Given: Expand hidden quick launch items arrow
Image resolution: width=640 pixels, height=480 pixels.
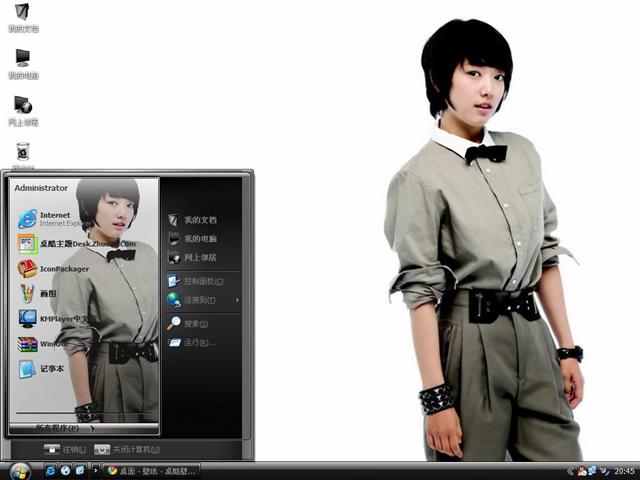Looking at the screenshot, I should coord(96,471).
